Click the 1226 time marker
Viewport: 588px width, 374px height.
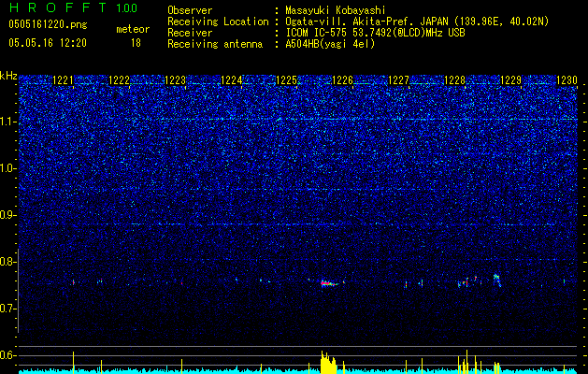[343, 80]
